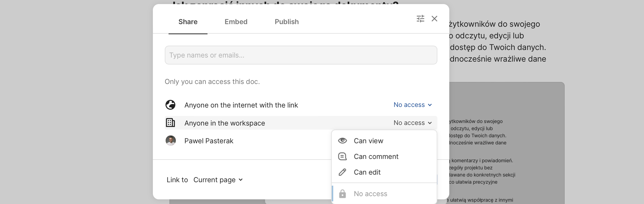Select No access option in menu
The image size is (644, 204).
click(x=370, y=194)
